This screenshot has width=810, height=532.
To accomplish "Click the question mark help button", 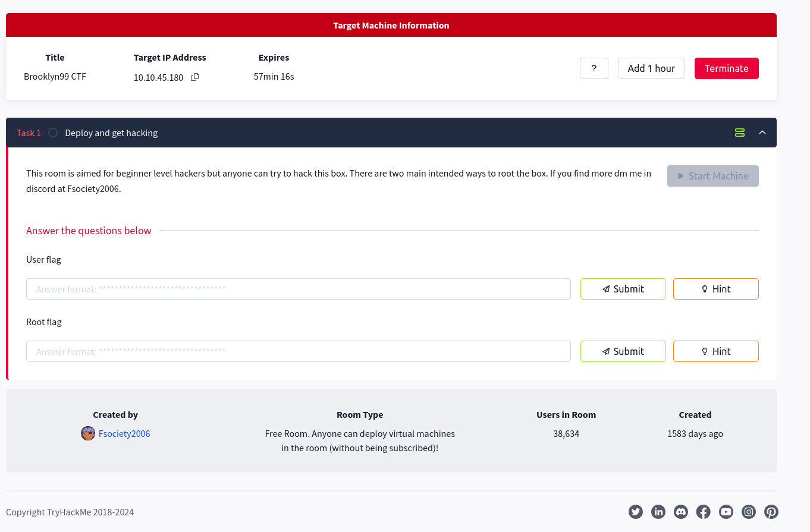I will [x=594, y=68].
